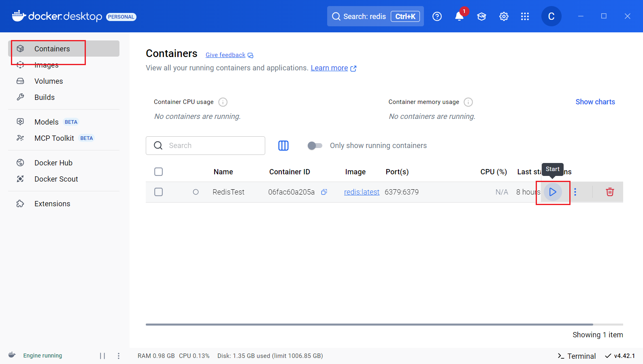
Task: Open the Containers sidebar section
Action: pyautogui.click(x=64, y=49)
